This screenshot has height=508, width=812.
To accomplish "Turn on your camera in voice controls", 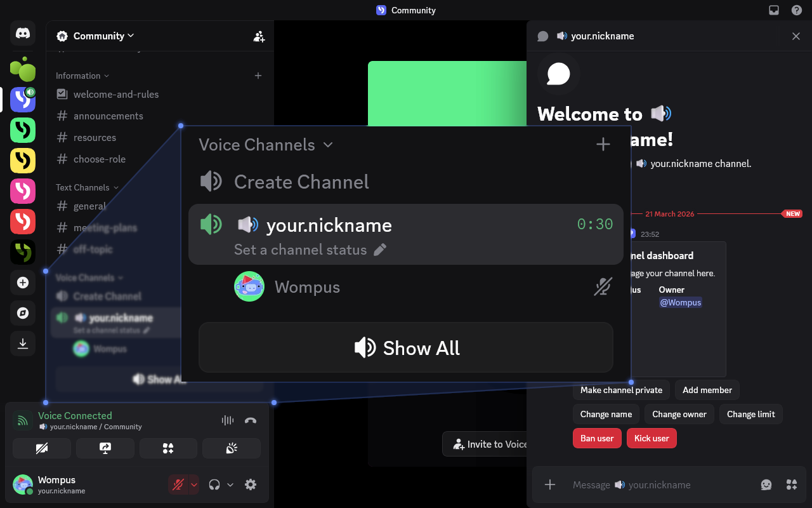I will click(x=42, y=448).
